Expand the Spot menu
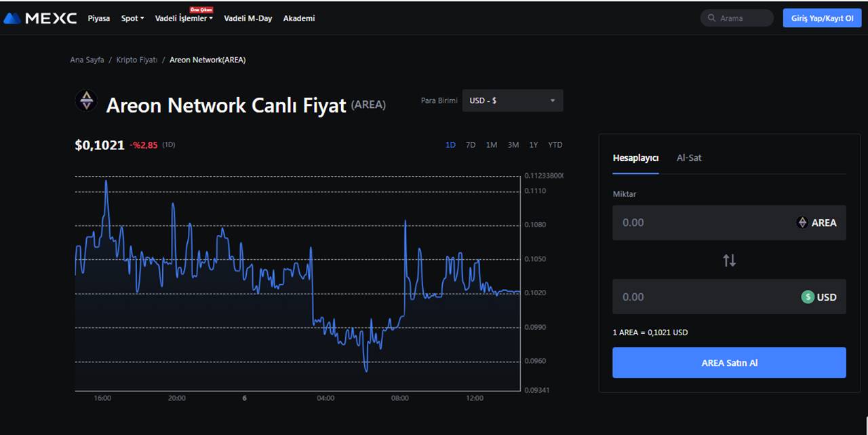The height and width of the screenshot is (435, 868). click(132, 18)
